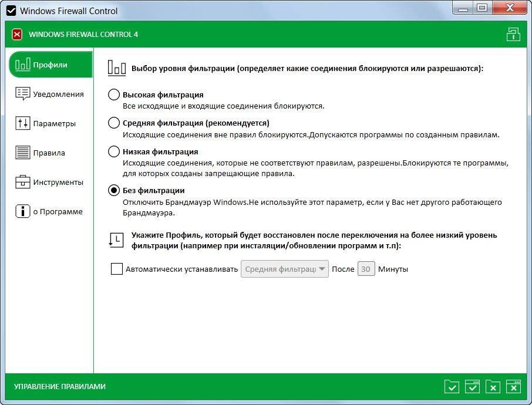Click the Правила list icon
This screenshot has width=532, height=405.
23,152
